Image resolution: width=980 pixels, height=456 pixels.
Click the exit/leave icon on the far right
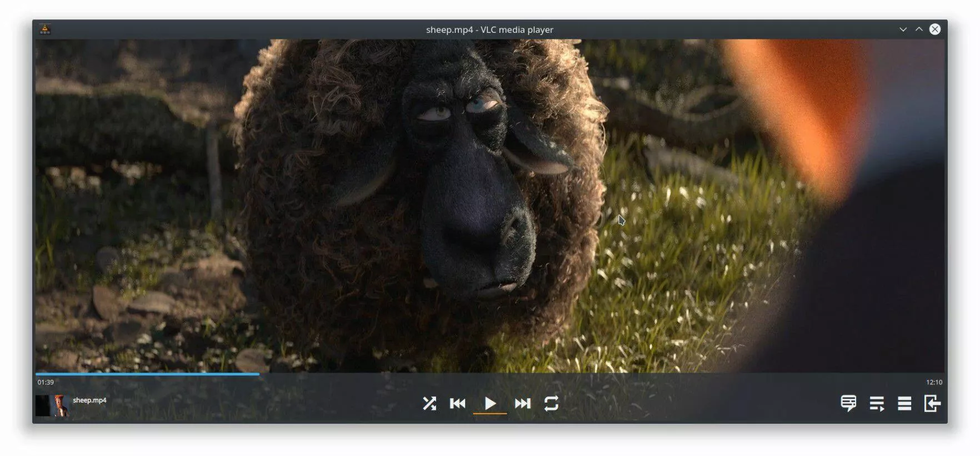click(x=932, y=403)
